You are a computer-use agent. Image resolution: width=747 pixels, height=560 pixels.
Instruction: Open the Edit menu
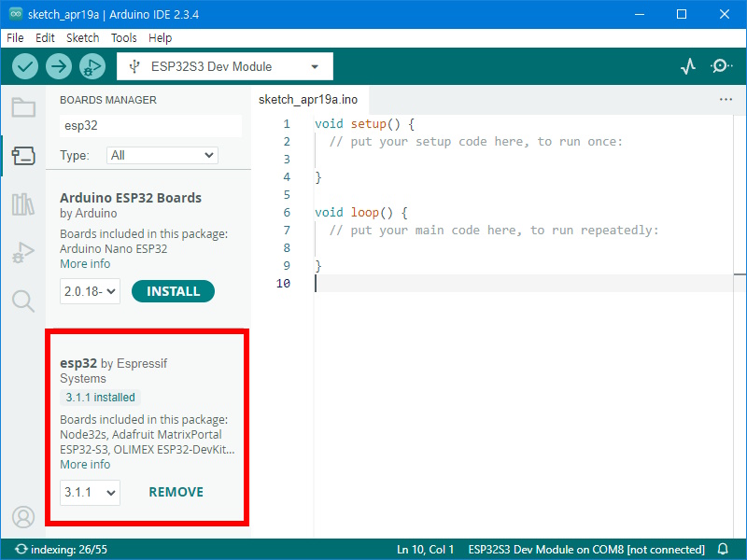(45, 38)
